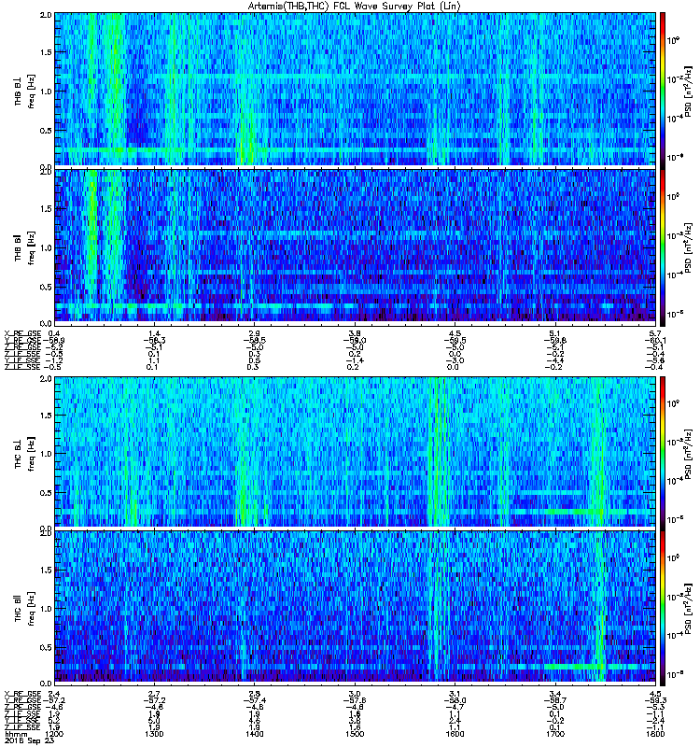Select the THC B-parallel spectrogram panel

pyautogui.click(x=355, y=606)
